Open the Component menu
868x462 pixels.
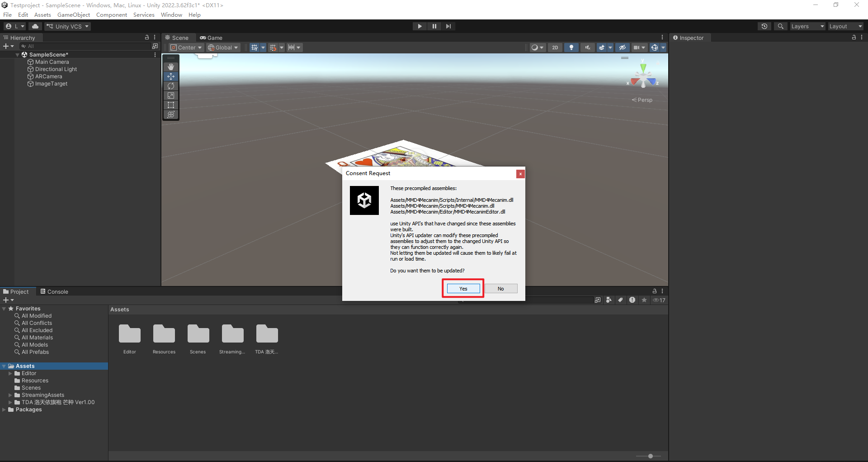[112, 15]
